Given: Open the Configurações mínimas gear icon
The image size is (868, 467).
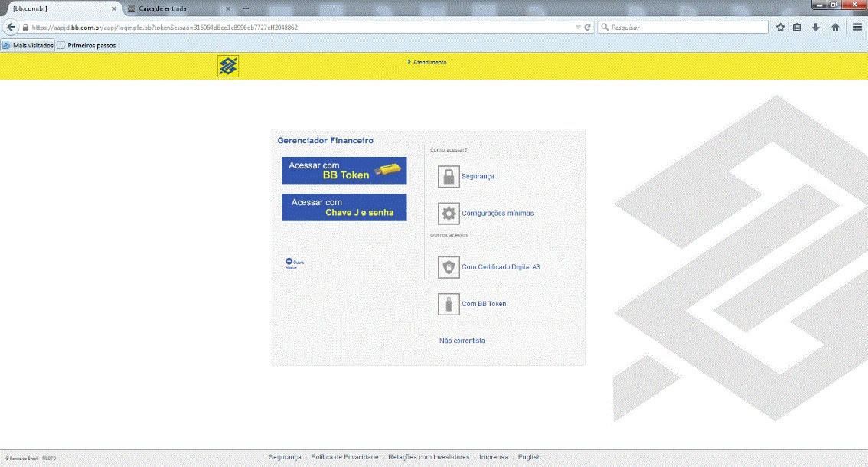Looking at the screenshot, I should click(449, 214).
